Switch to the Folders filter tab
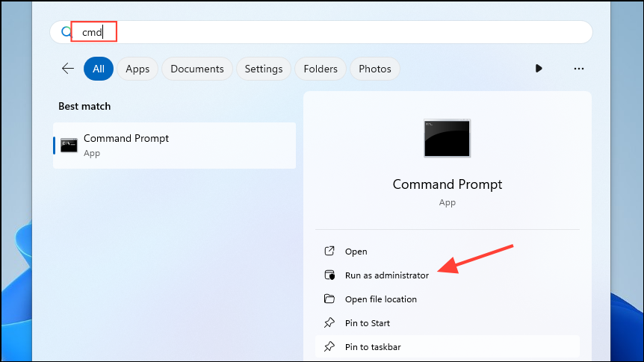 click(x=321, y=69)
